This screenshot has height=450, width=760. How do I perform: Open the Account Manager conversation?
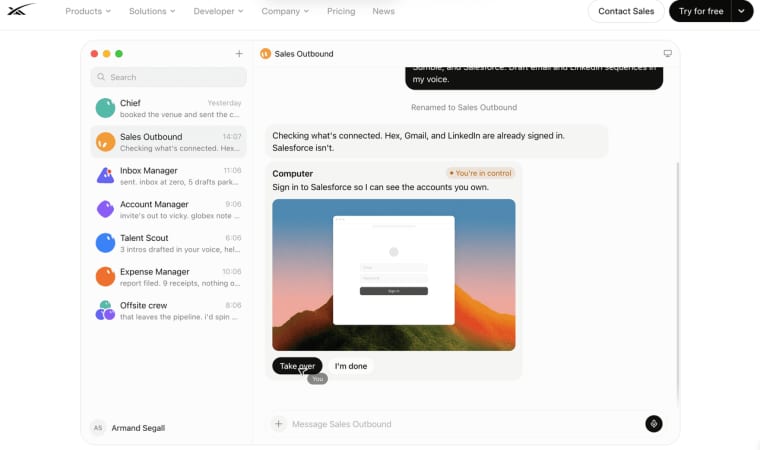168,209
